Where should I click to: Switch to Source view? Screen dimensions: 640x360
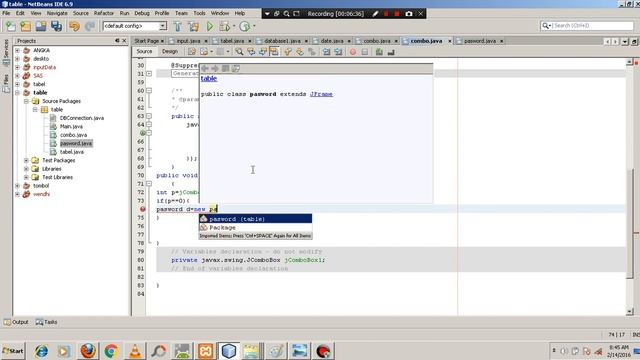coord(144,51)
